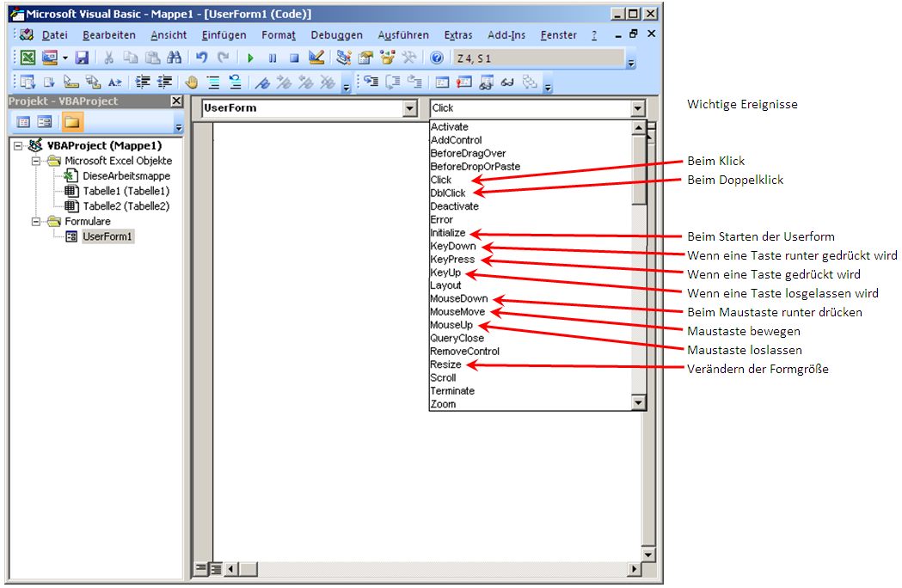Toggle Folders in the Project panel

[x=72, y=121]
